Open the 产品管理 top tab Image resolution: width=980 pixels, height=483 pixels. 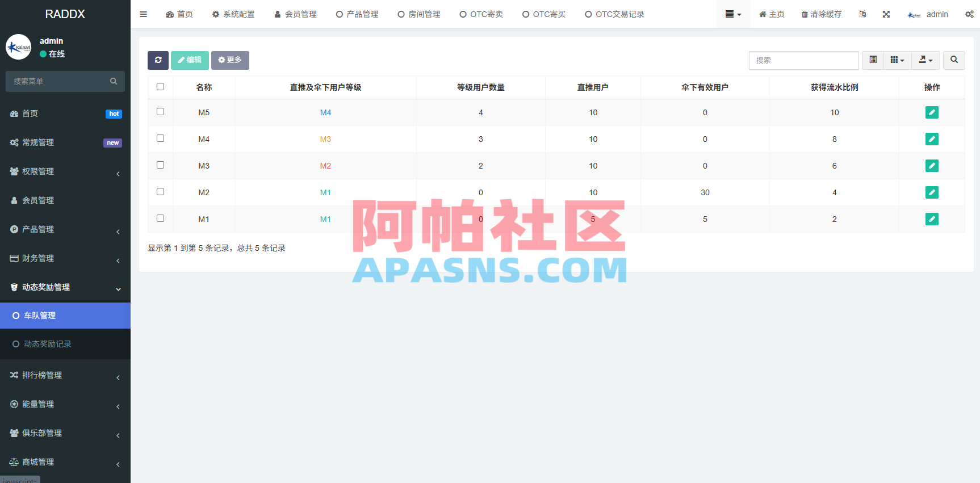click(357, 14)
